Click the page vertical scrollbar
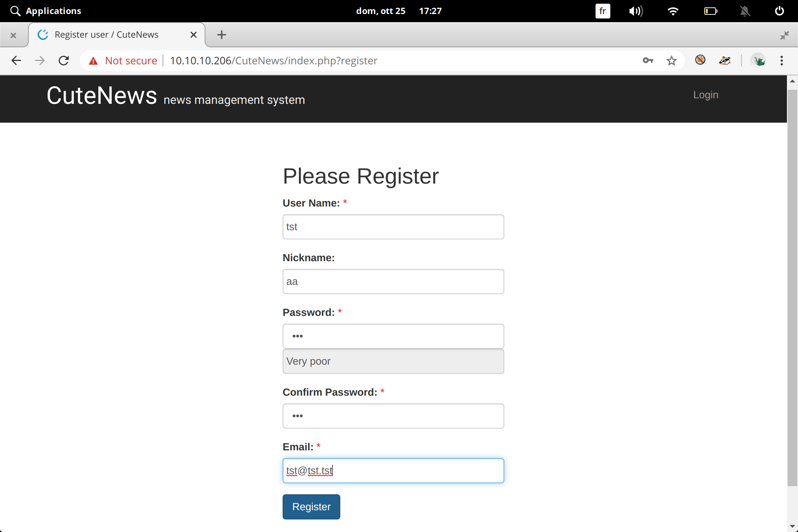Screen dimensions: 798x532 [792, 288]
